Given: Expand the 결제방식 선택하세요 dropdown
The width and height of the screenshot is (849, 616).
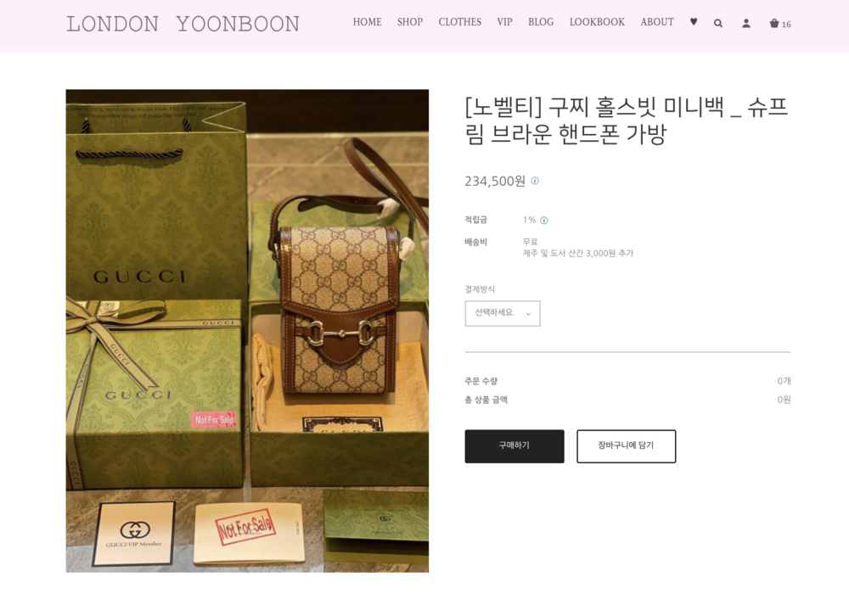Looking at the screenshot, I should click(x=503, y=313).
